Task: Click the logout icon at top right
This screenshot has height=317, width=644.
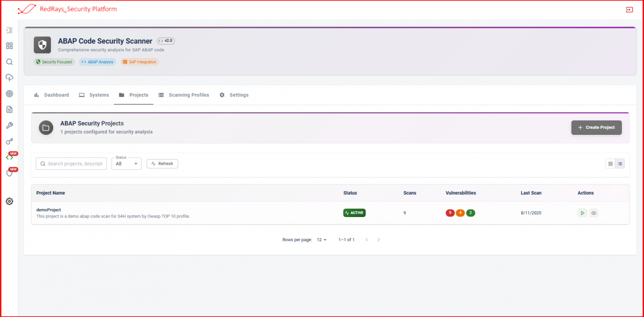Action: pyautogui.click(x=629, y=10)
